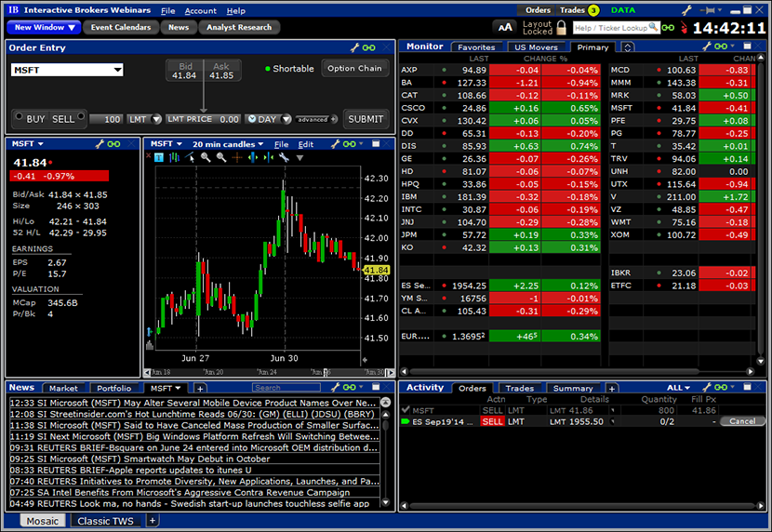Switch to the US Movers tab
Screen dimensions: 772x532
535,47
